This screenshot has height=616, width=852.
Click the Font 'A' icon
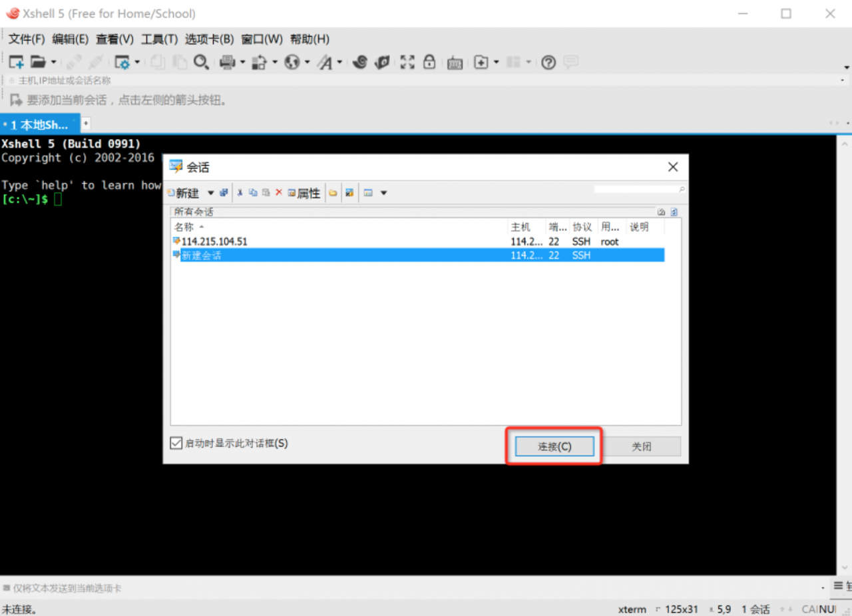[325, 63]
